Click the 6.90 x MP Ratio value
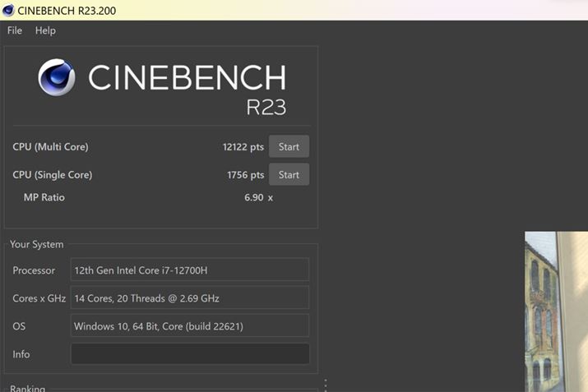Image resolution: width=588 pixels, height=392 pixels. coord(258,197)
